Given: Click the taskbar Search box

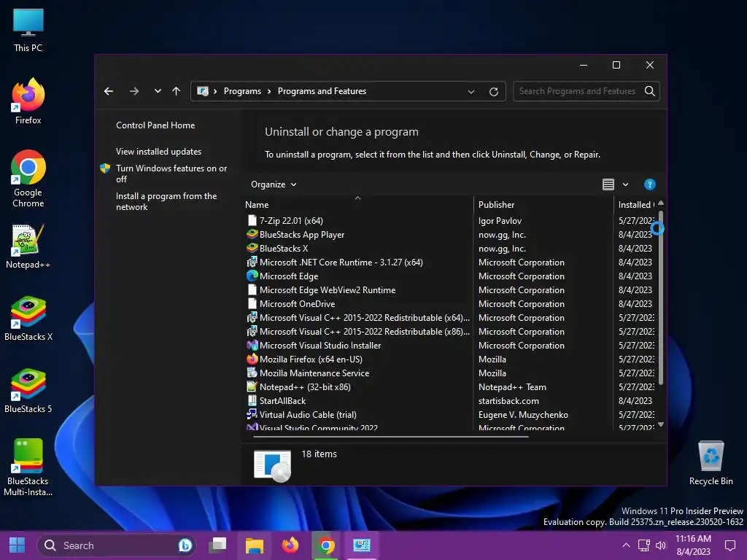Looking at the screenshot, I should click(x=117, y=545).
